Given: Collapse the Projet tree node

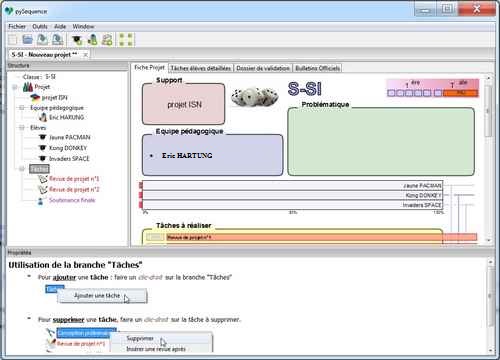Looking at the screenshot, I should [x=15, y=87].
